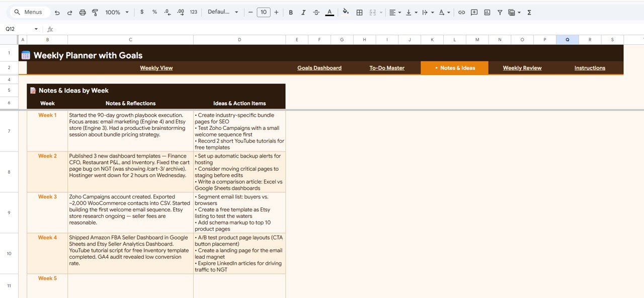Insert link using the chain icon
644x298 pixels.
[x=461, y=12]
